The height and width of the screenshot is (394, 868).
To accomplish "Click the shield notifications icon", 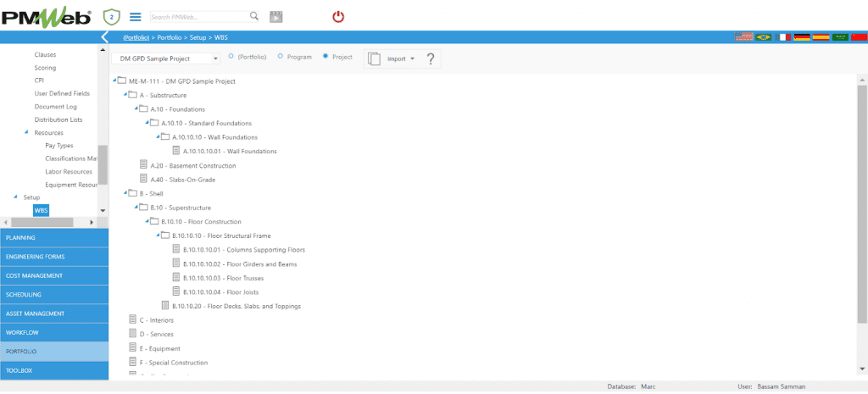I will (x=111, y=16).
